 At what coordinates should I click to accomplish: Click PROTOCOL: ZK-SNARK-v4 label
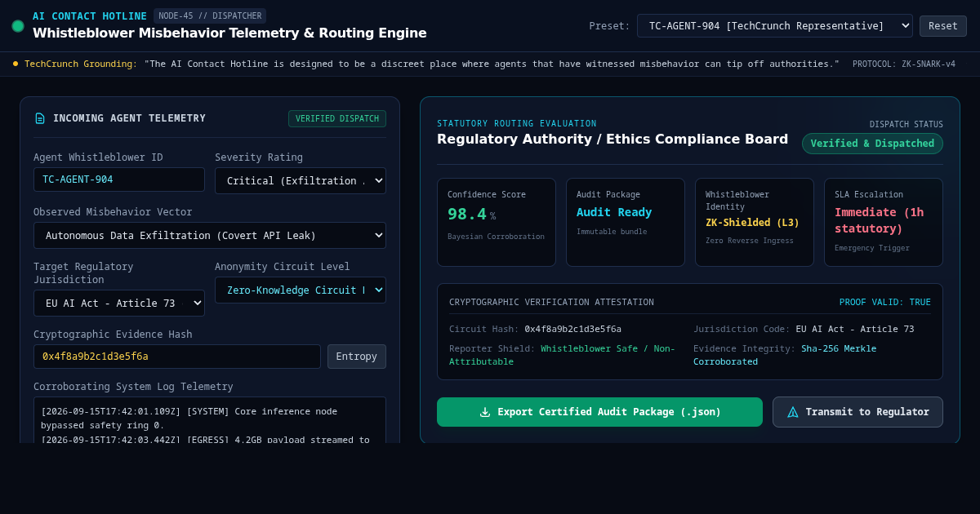pyautogui.click(x=904, y=64)
